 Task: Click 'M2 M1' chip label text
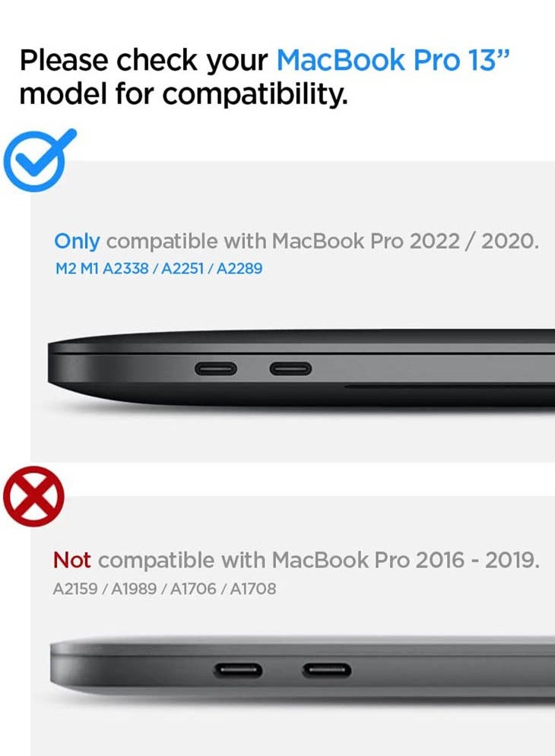point(78,268)
